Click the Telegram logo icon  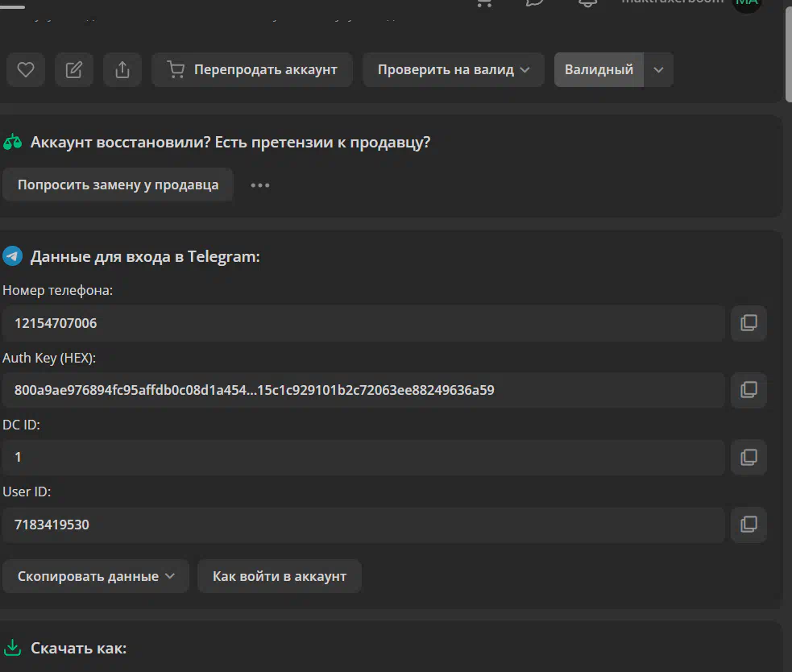[x=13, y=256]
